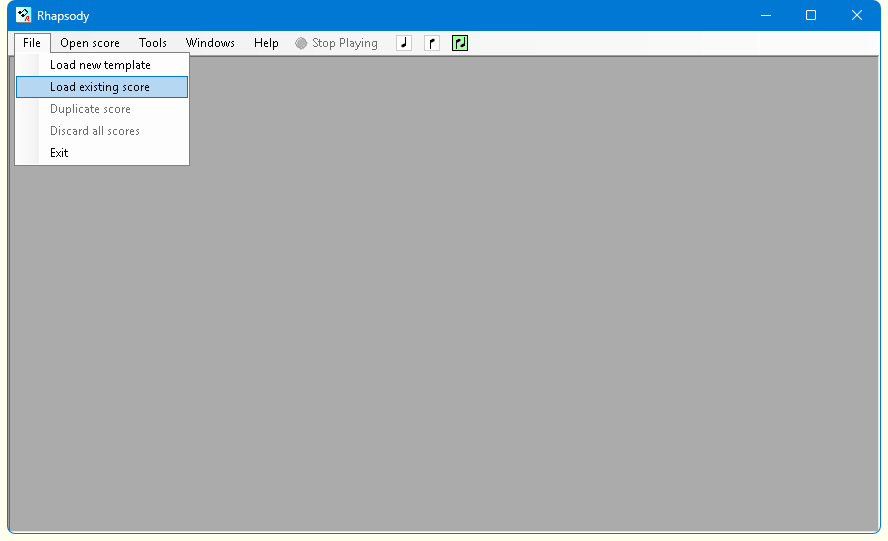
Task: Open the Windows menu
Action: [210, 43]
